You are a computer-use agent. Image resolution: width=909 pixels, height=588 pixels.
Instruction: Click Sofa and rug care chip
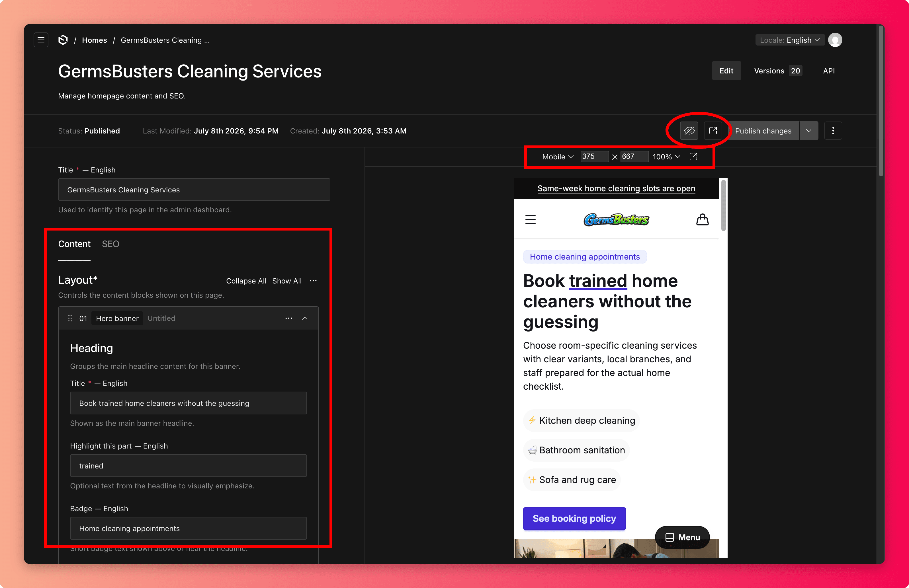click(x=572, y=480)
